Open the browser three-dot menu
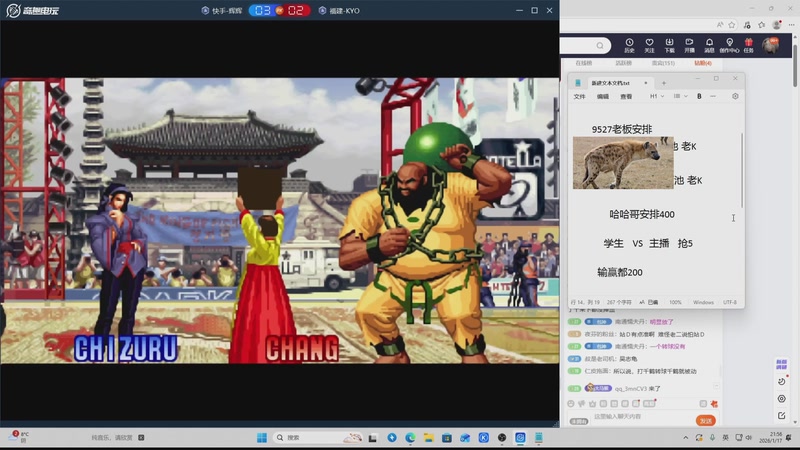800x450 pixels. point(791,24)
